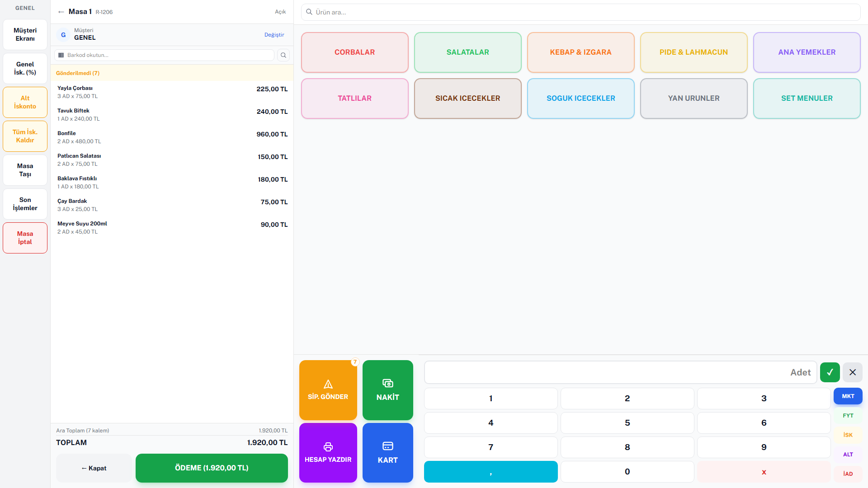
Task: Open the YAN URUNLER category
Action: click(x=694, y=99)
